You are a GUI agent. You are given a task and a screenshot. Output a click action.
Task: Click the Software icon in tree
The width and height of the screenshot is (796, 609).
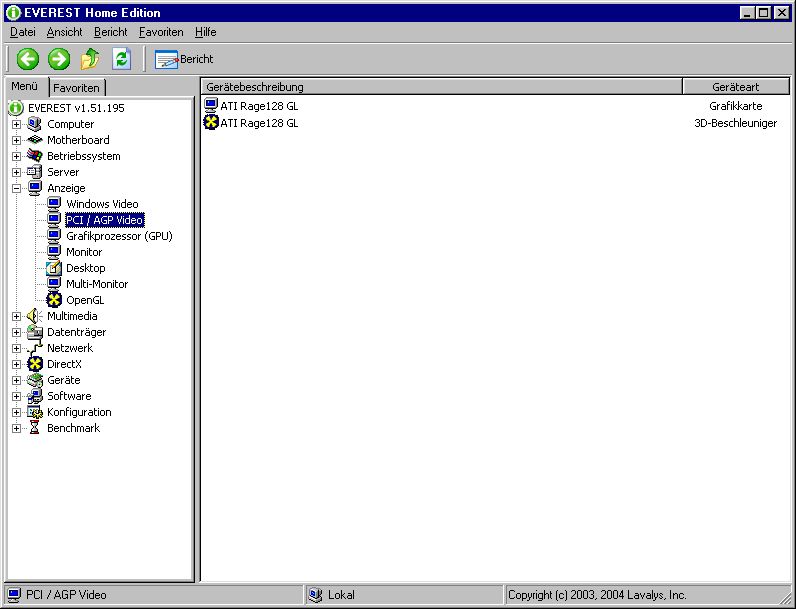(x=35, y=396)
